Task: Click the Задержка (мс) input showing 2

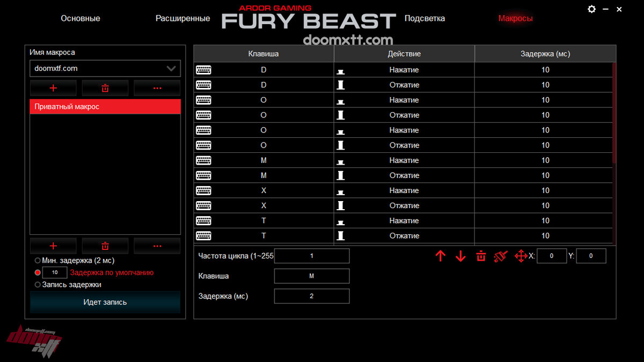Action: pos(312,296)
